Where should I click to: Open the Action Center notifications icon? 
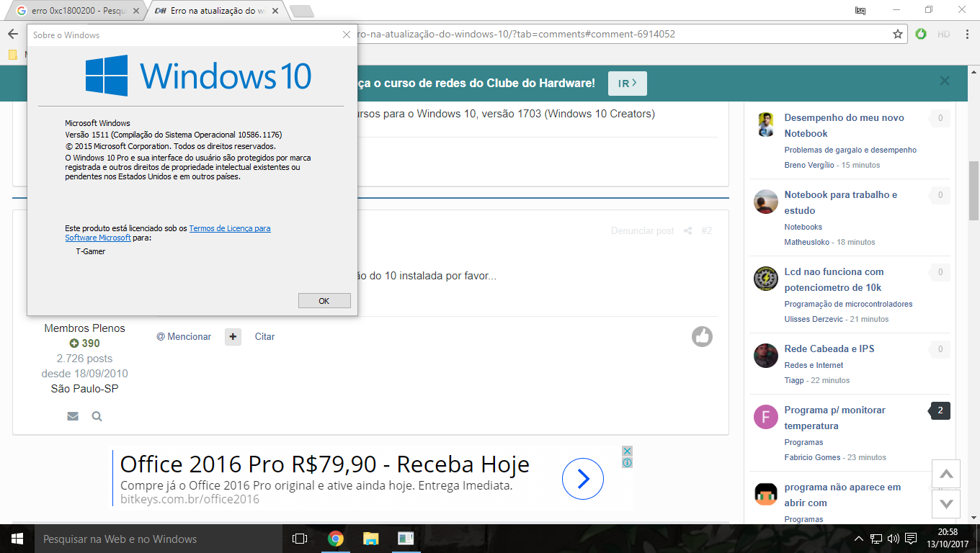(911, 539)
